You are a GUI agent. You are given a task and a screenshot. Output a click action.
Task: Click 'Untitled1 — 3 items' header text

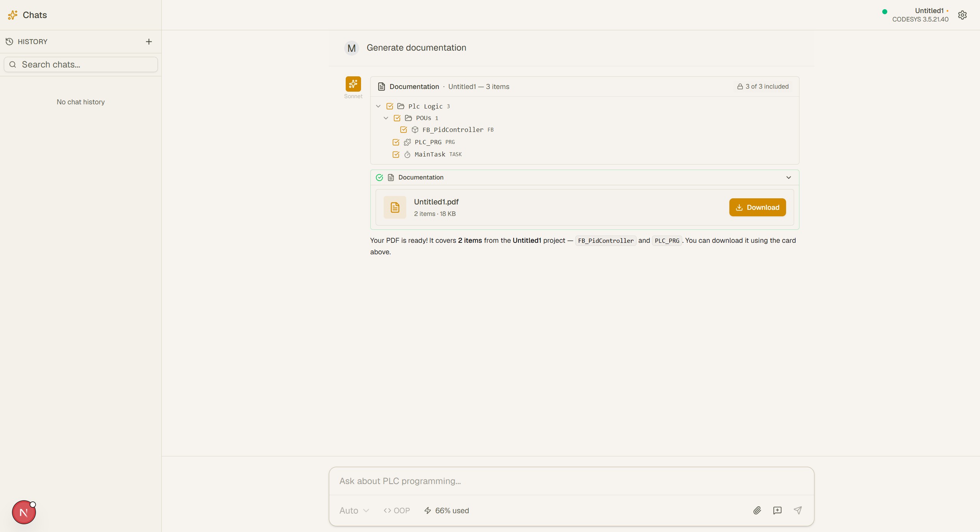479,87
